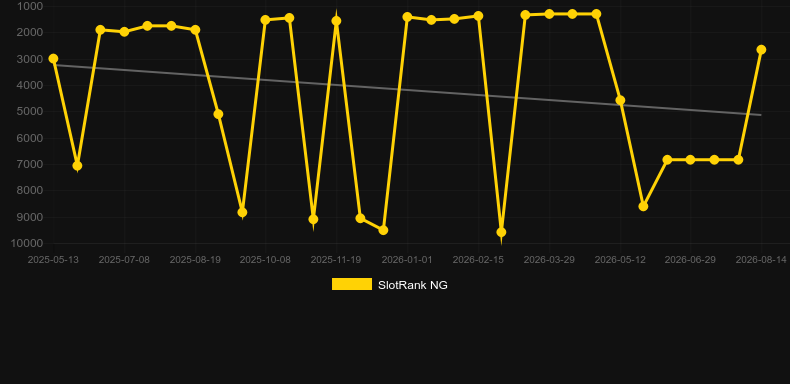Click the 2025-05-13 date label
The width and height of the screenshot is (790, 384).
[53, 260]
